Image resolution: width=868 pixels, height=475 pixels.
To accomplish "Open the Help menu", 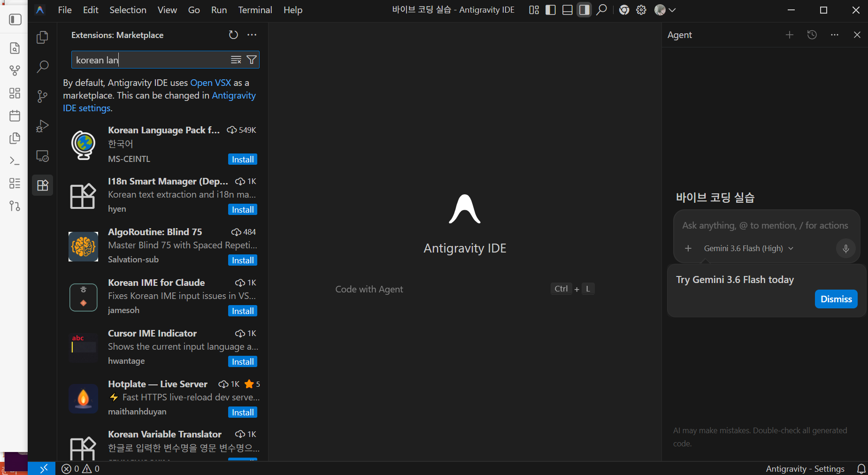I will [x=293, y=10].
